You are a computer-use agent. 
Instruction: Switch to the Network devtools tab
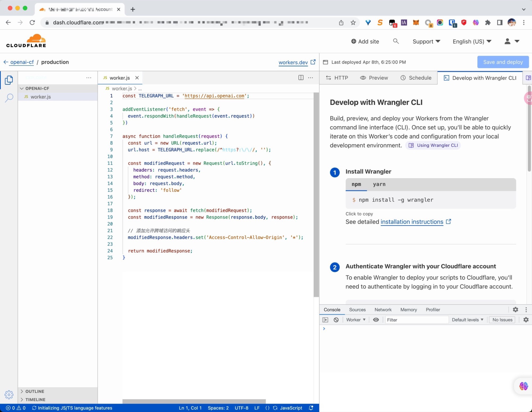pos(383,310)
